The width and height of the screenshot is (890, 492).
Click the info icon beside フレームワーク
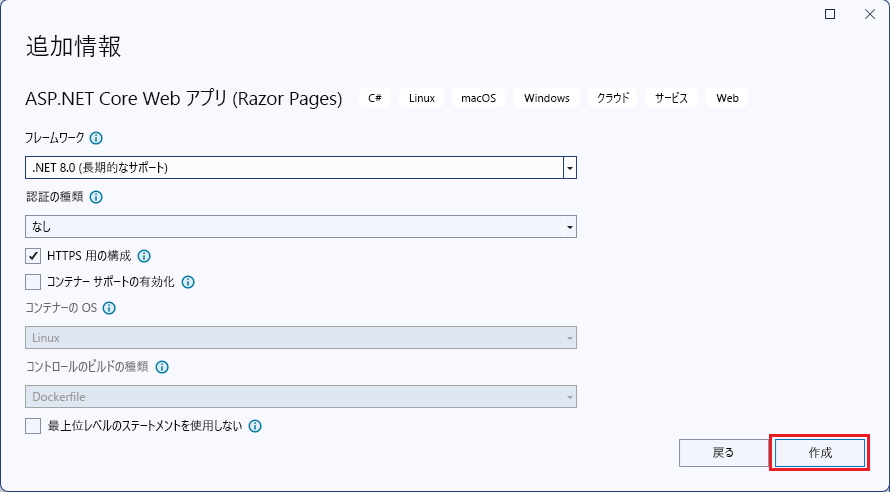(96, 138)
